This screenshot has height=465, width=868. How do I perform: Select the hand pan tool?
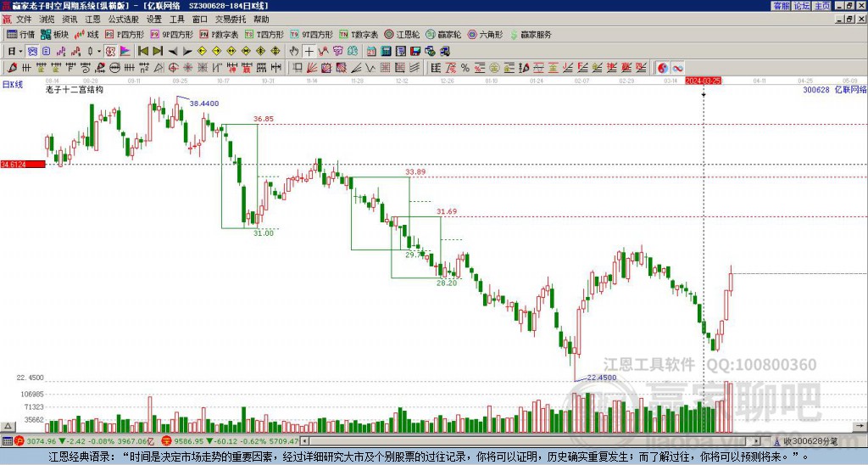[x=294, y=52]
